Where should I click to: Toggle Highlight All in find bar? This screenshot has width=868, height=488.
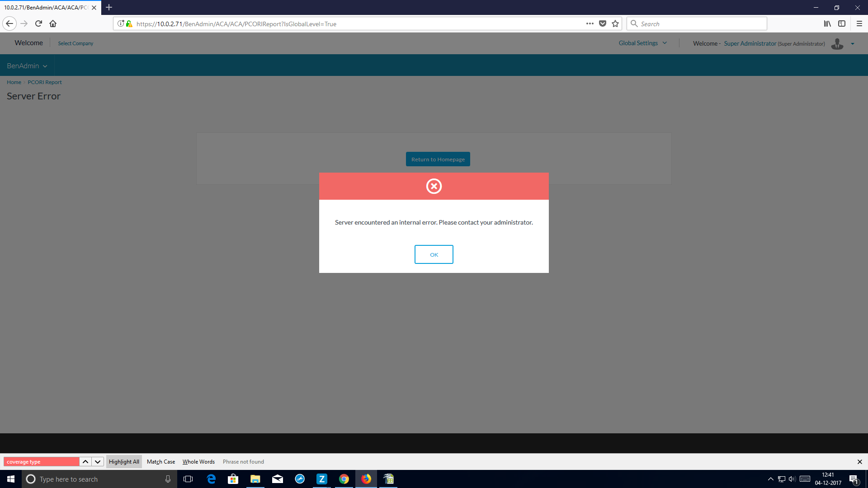[x=124, y=461]
